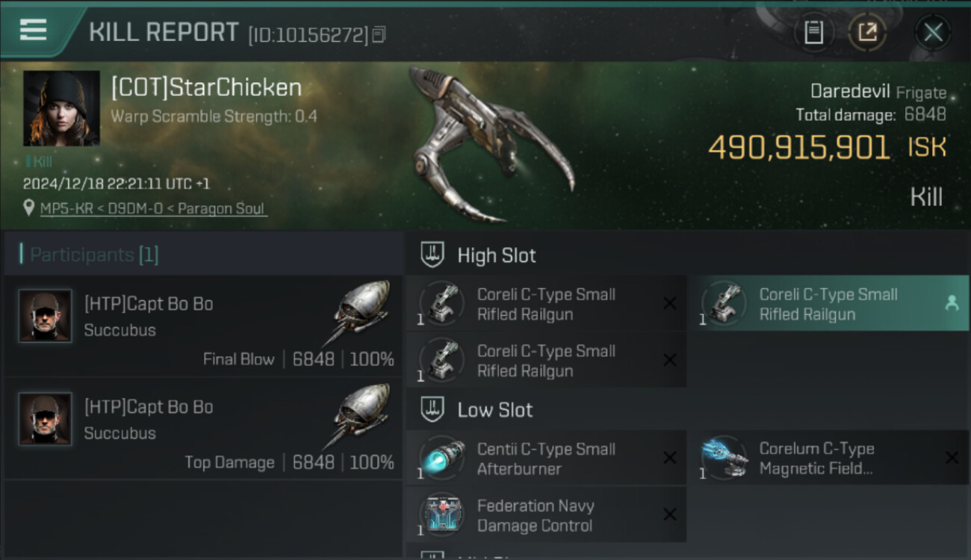Open the MP5-KR location link
971x560 pixels.
[152, 208]
